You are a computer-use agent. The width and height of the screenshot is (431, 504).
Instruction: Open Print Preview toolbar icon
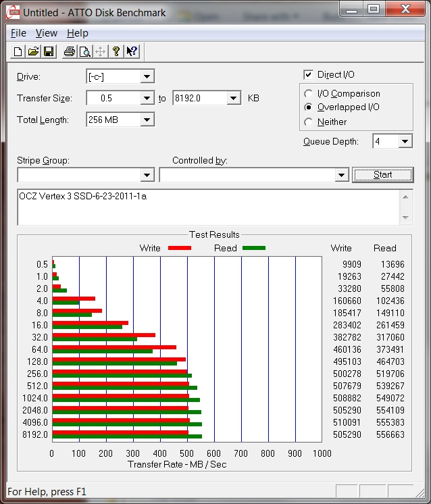85,51
